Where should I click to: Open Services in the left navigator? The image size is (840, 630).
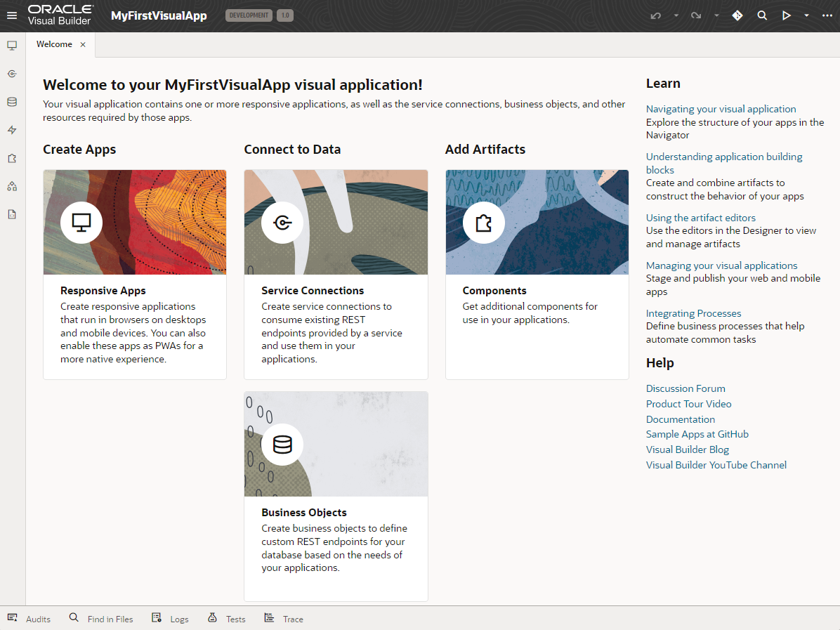(12, 74)
